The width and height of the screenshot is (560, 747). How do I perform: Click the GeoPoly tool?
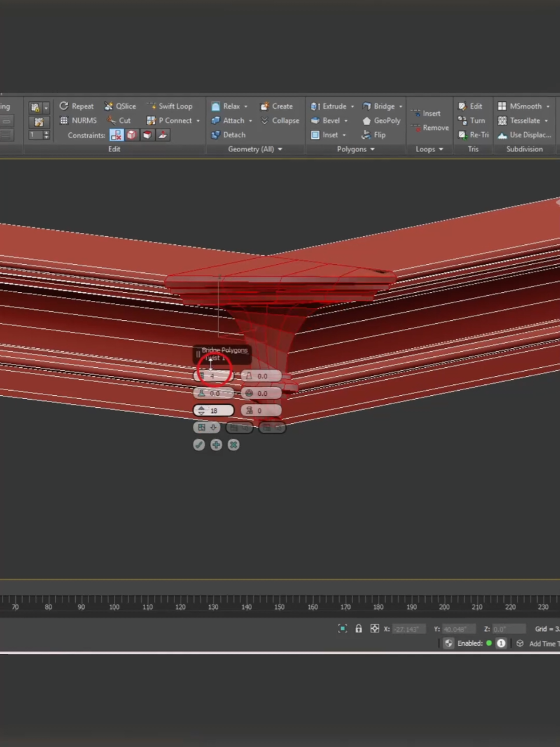pos(381,120)
